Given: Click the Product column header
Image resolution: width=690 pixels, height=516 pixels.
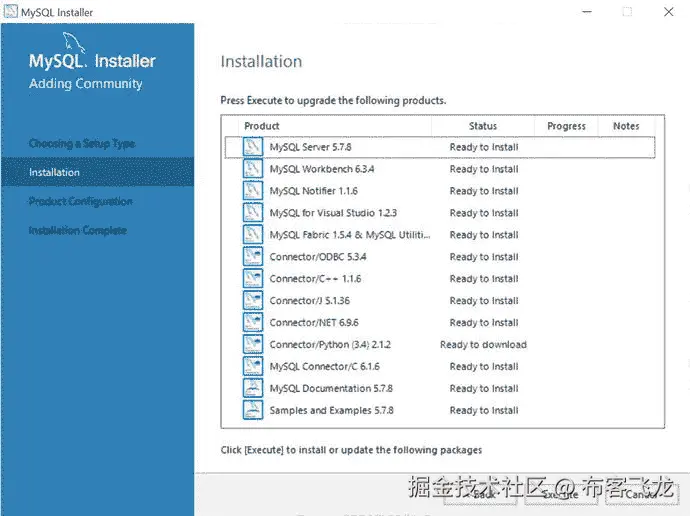Looking at the screenshot, I should 262,126.
